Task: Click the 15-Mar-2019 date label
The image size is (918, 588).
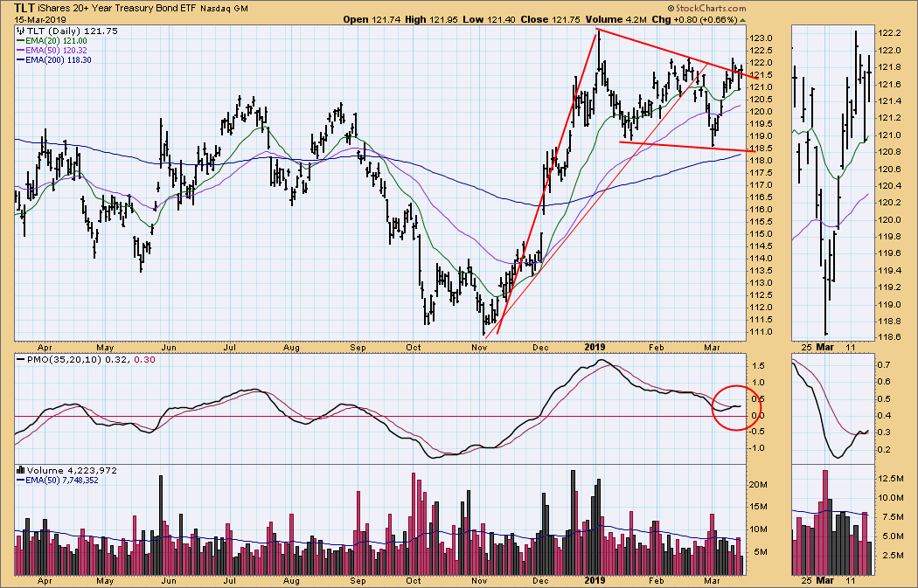Action: (x=40, y=20)
